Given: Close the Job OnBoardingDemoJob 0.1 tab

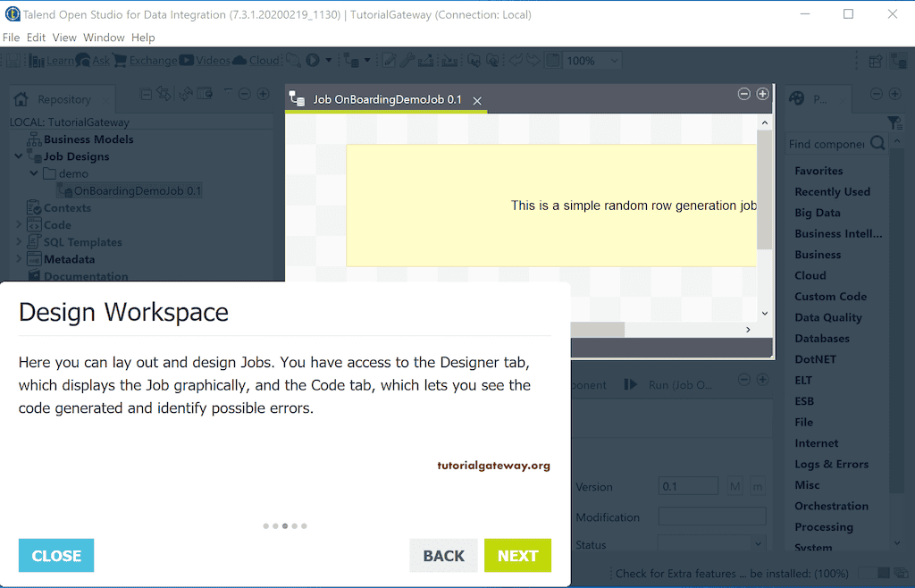Looking at the screenshot, I should click(x=477, y=101).
